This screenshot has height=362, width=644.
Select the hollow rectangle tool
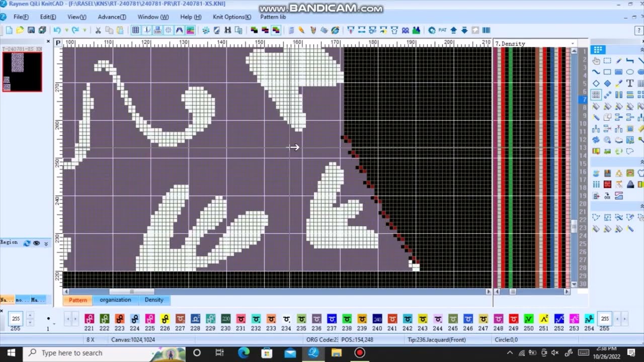click(x=607, y=72)
